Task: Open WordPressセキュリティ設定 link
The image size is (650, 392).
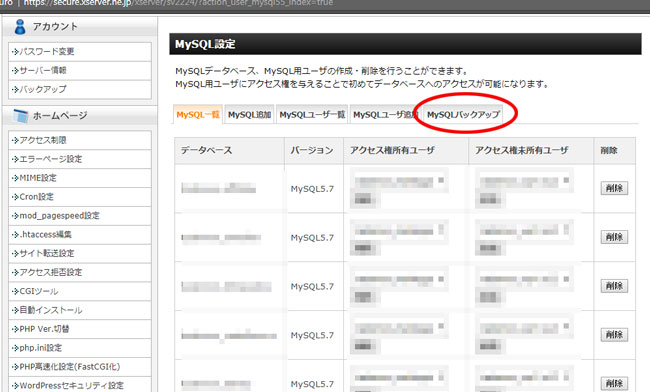Action: pos(80,385)
